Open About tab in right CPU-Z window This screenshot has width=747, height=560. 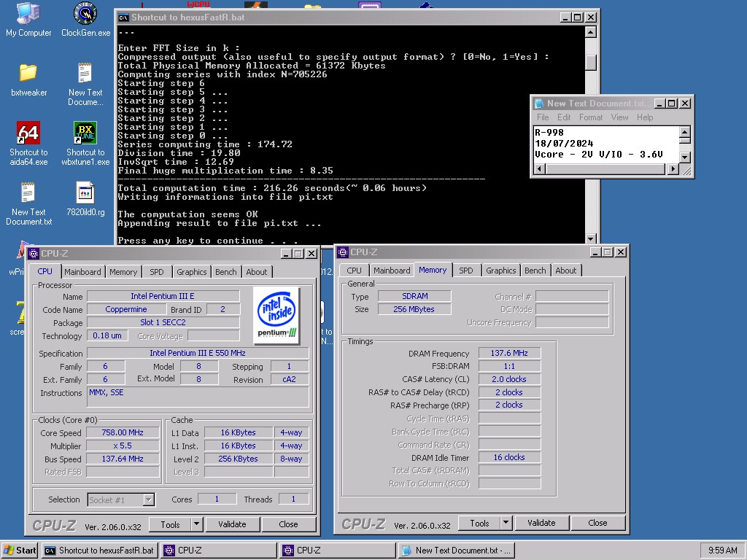point(566,271)
